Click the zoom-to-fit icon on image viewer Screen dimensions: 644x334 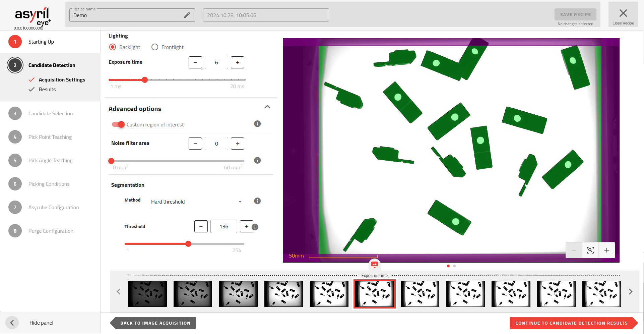coord(590,250)
